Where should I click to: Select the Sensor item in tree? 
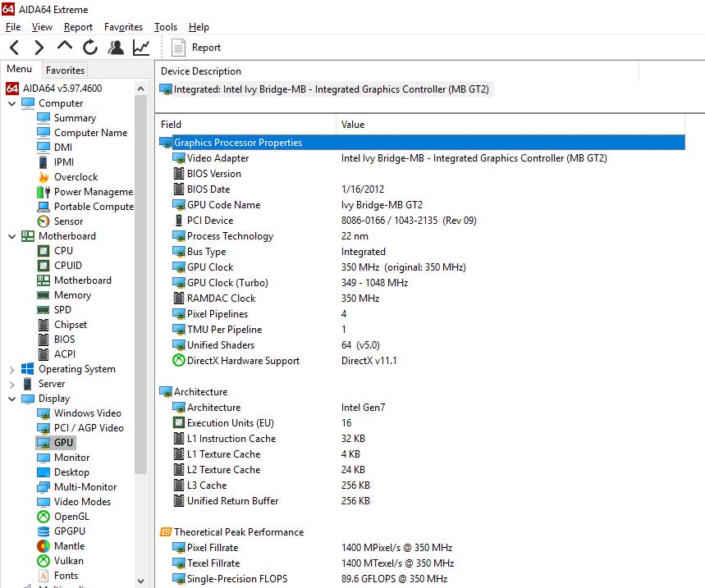[68, 221]
